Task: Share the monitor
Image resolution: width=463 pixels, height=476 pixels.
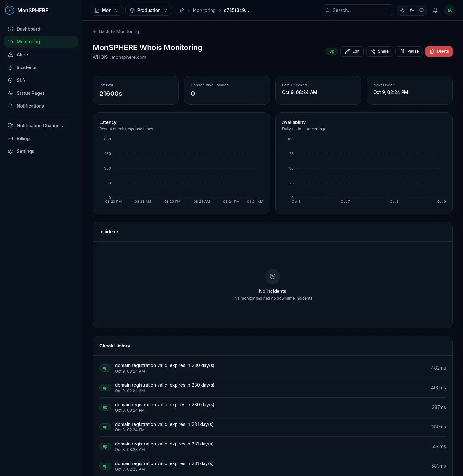Action: click(x=379, y=51)
